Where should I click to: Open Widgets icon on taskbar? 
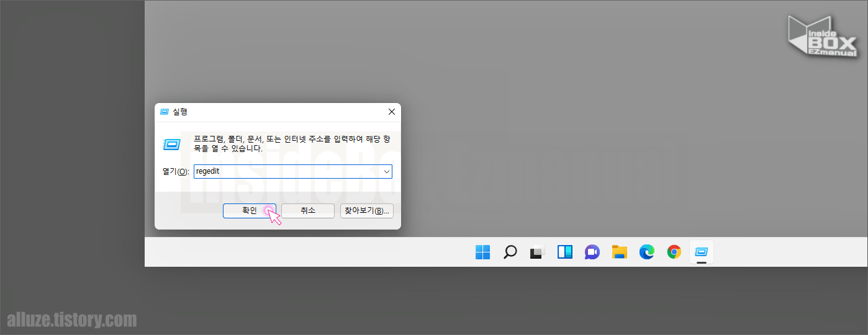tap(564, 252)
